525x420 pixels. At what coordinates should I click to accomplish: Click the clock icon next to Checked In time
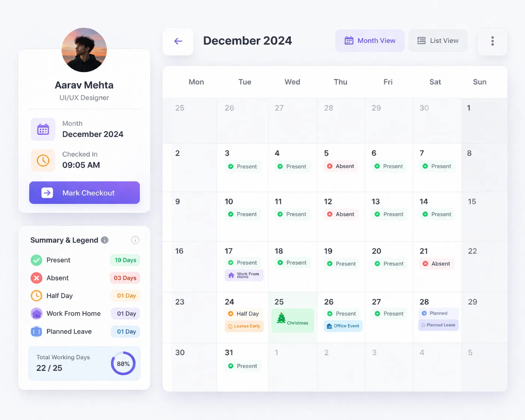tap(43, 160)
